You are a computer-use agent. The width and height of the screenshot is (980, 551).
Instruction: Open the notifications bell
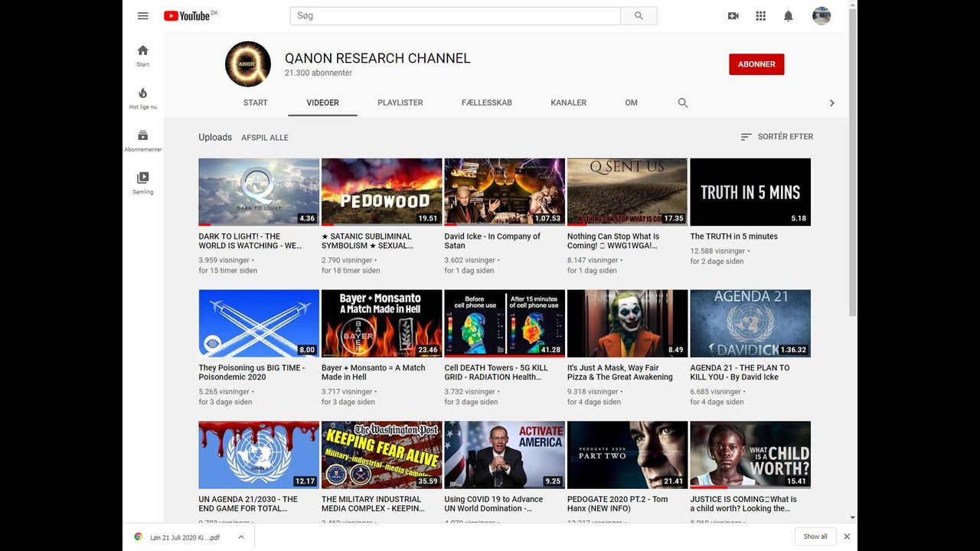(788, 16)
